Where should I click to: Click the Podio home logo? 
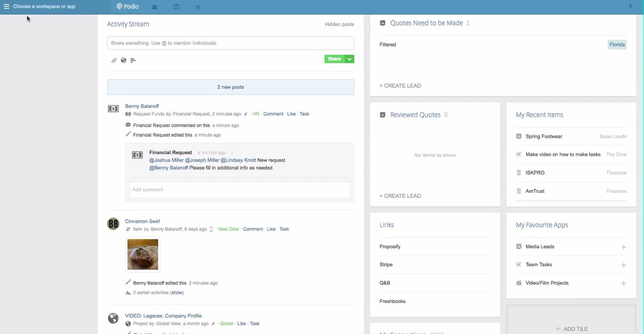point(127,7)
